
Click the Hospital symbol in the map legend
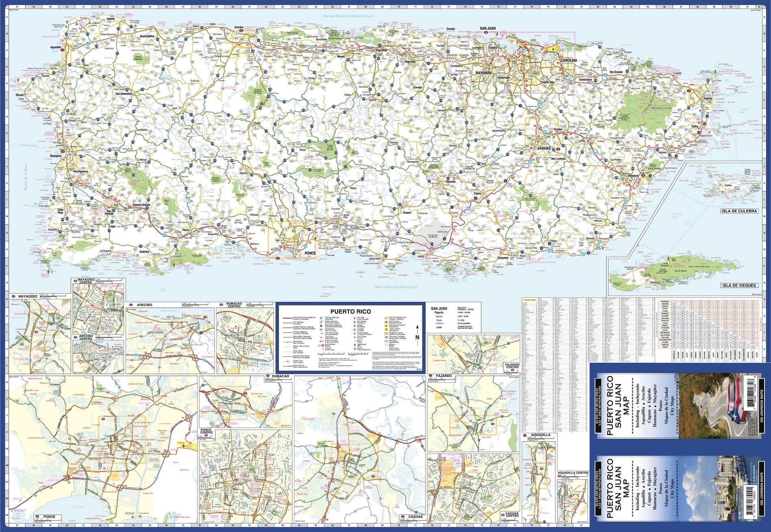tap(355, 329)
